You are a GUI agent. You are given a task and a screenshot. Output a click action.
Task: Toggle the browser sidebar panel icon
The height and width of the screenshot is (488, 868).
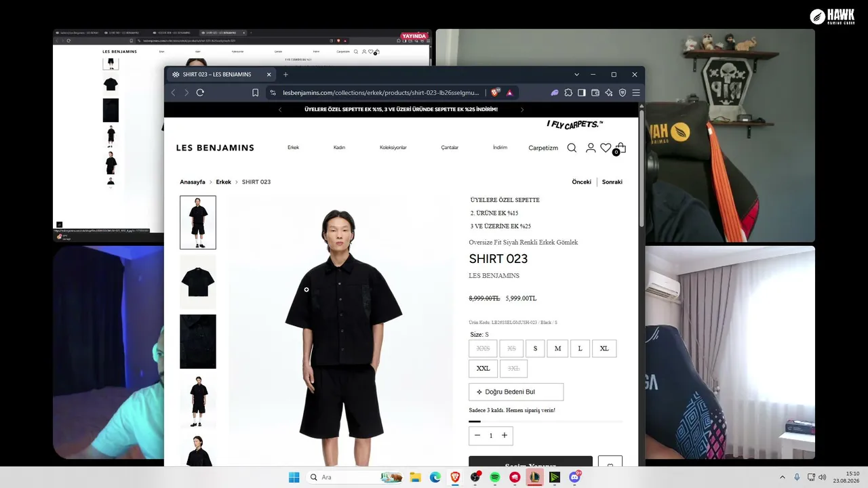pyautogui.click(x=582, y=93)
